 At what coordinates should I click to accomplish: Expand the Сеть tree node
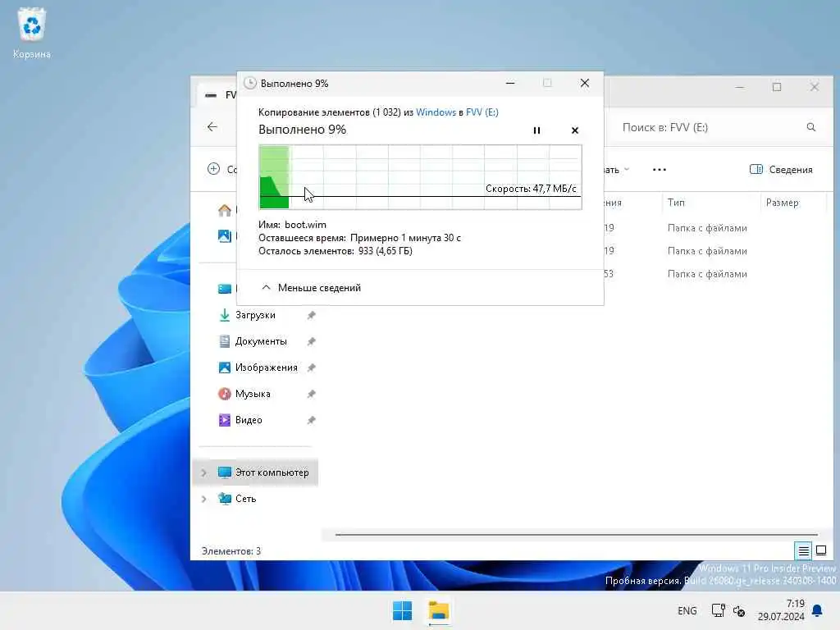coord(204,499)
